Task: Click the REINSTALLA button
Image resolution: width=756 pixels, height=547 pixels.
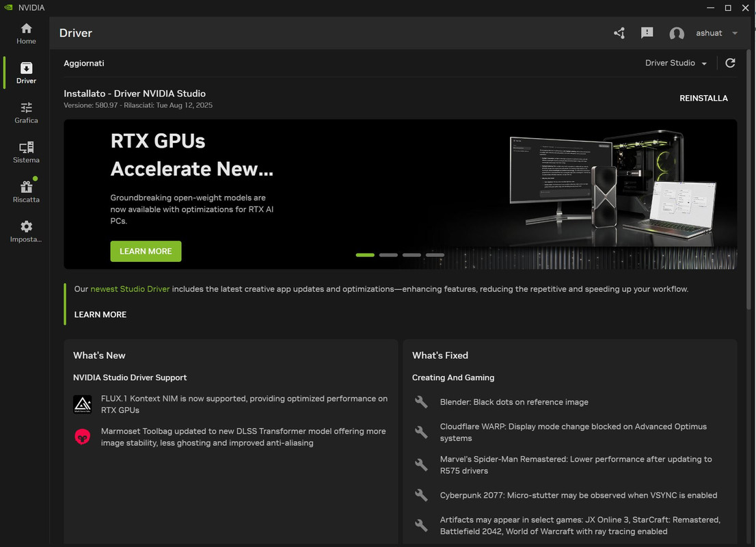Action: (x=703, y=98)
